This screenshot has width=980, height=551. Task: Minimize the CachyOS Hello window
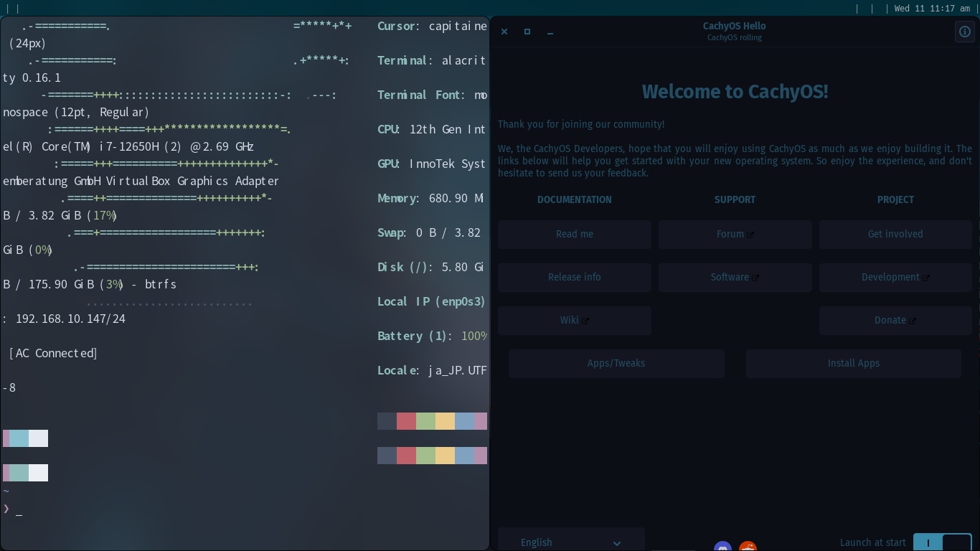pos(550,32)
